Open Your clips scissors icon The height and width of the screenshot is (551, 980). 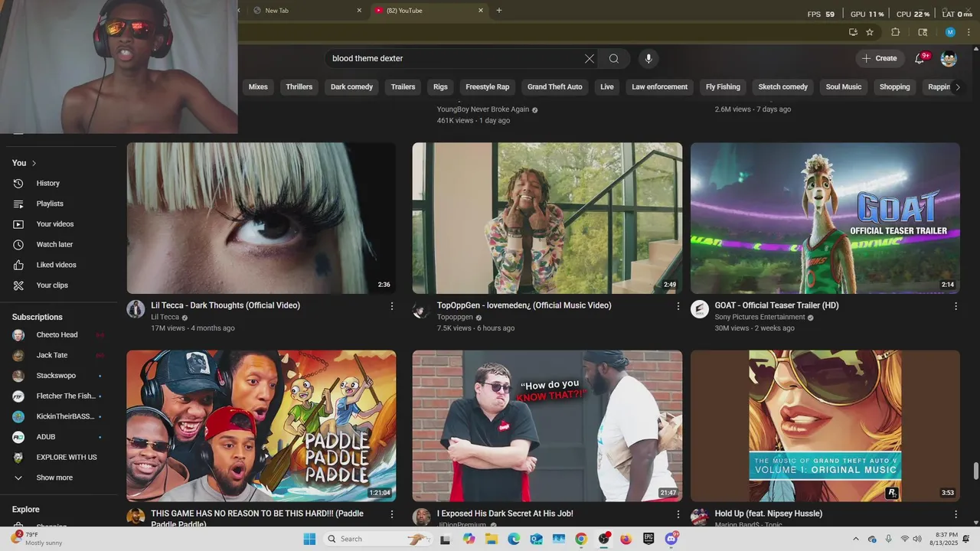click(18, 285)
